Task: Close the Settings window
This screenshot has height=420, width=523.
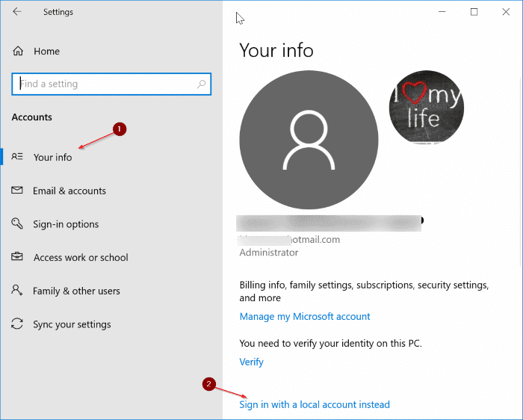Action: point(506,12)
